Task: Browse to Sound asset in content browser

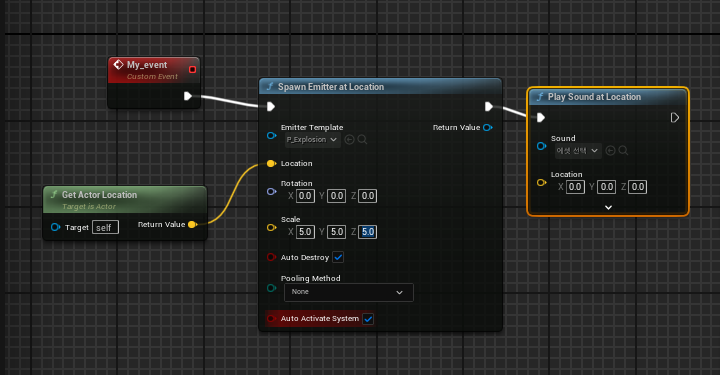Action: pyautogui.click(x=623, y=151)
